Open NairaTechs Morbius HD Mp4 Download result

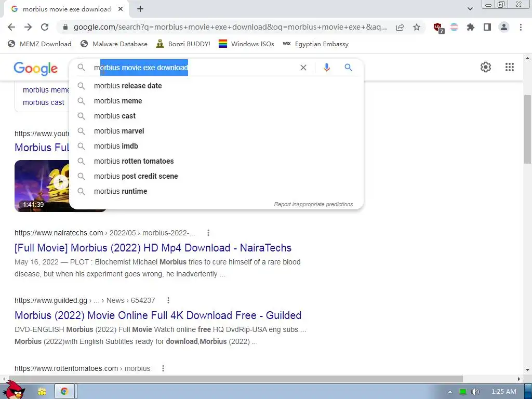[x=153, y=248]
